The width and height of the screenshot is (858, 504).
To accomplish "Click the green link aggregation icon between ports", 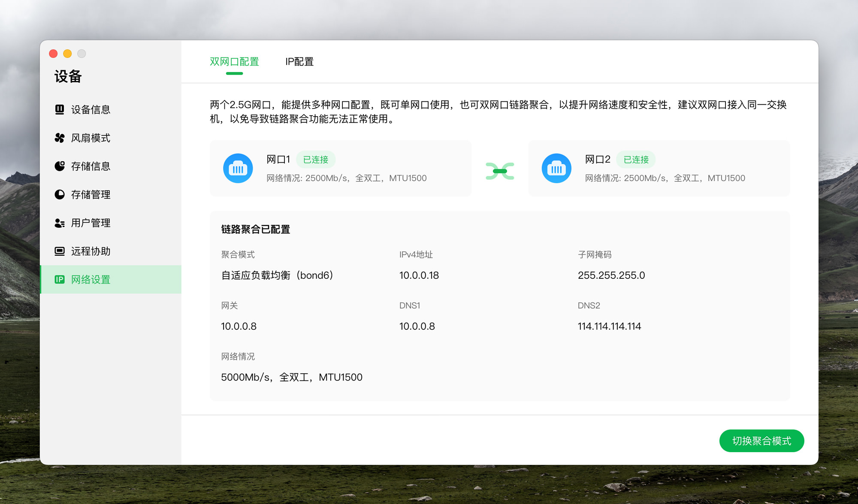I will click(x=500, y=171).
